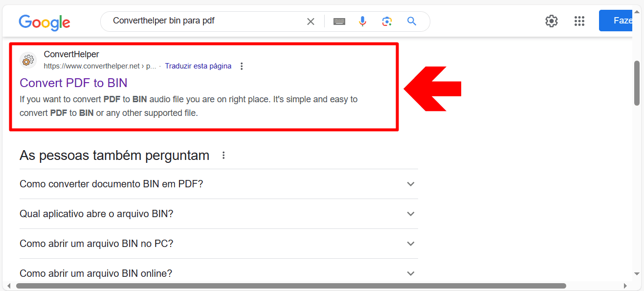Open the 'As pessoas também perguntam' menu
This screenshot has width=644, height=291.
(223, 155)
